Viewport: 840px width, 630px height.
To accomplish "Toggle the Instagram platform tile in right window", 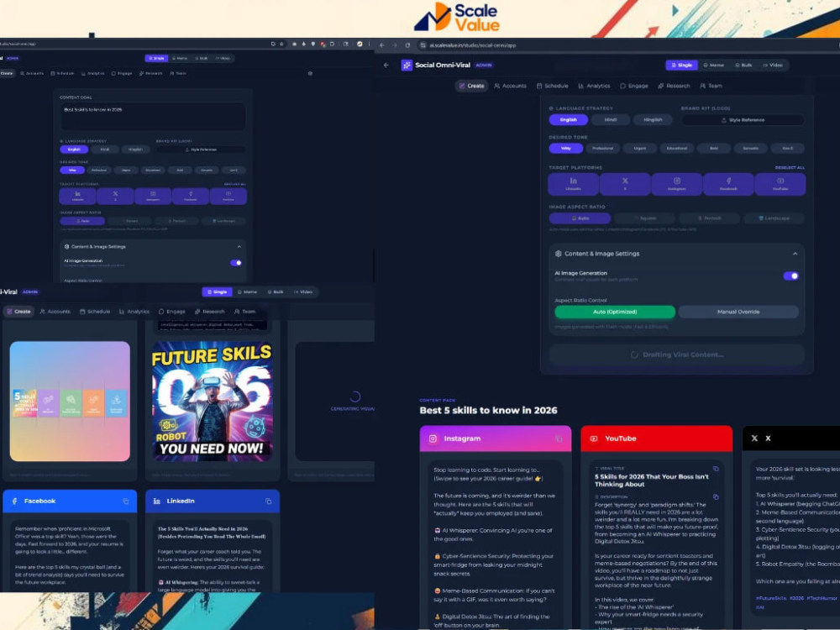I will [x=676, y=184].
